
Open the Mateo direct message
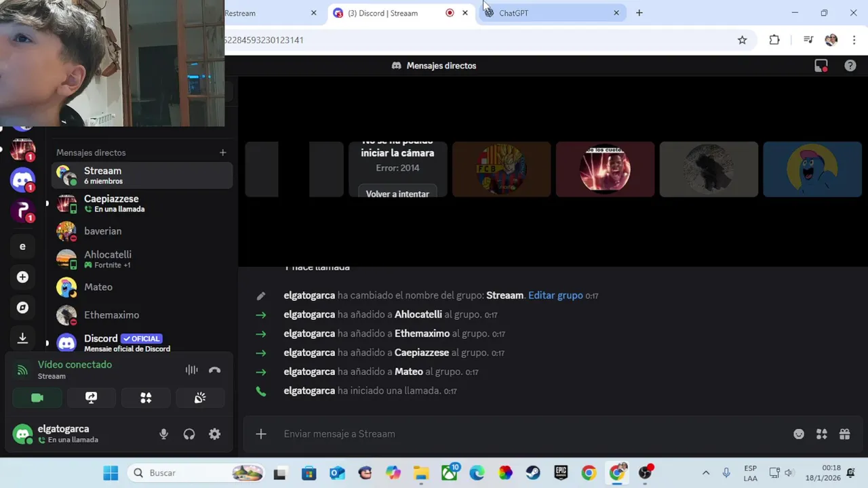pos(142,287)
